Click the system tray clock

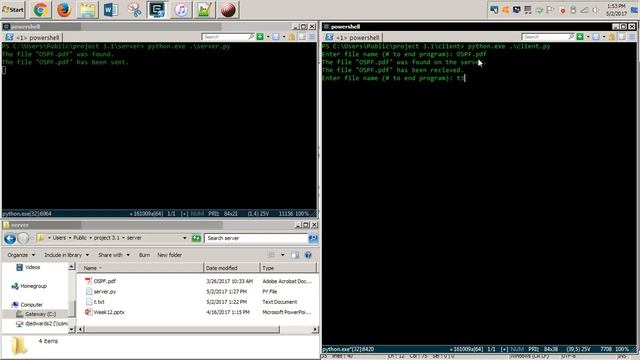pyautogui.click(x=616, y=10)
